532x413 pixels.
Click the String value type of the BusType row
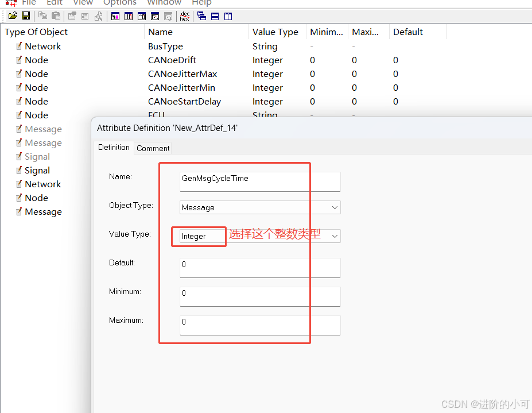[265, 46]
